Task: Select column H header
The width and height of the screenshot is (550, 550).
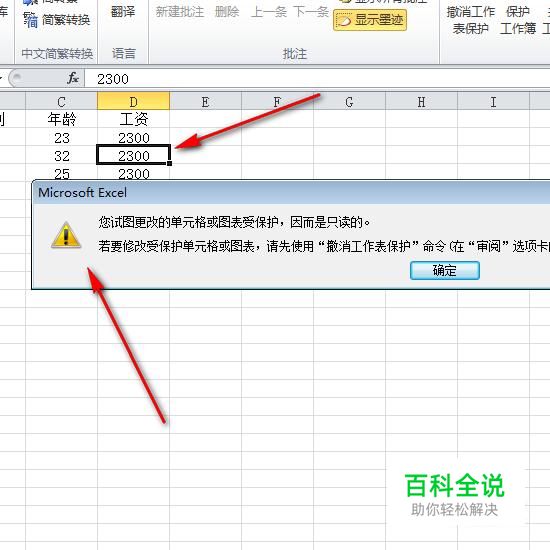Action: coord(421,101)
